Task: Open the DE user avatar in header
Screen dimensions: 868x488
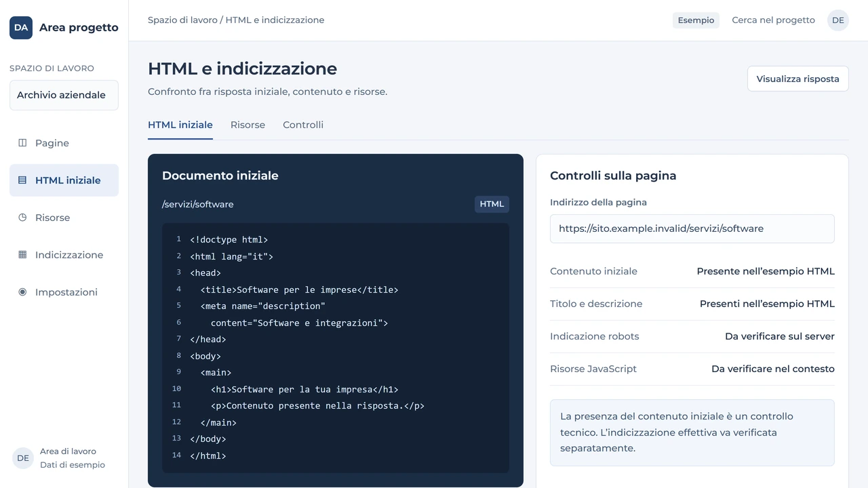Action: (838, 20)
